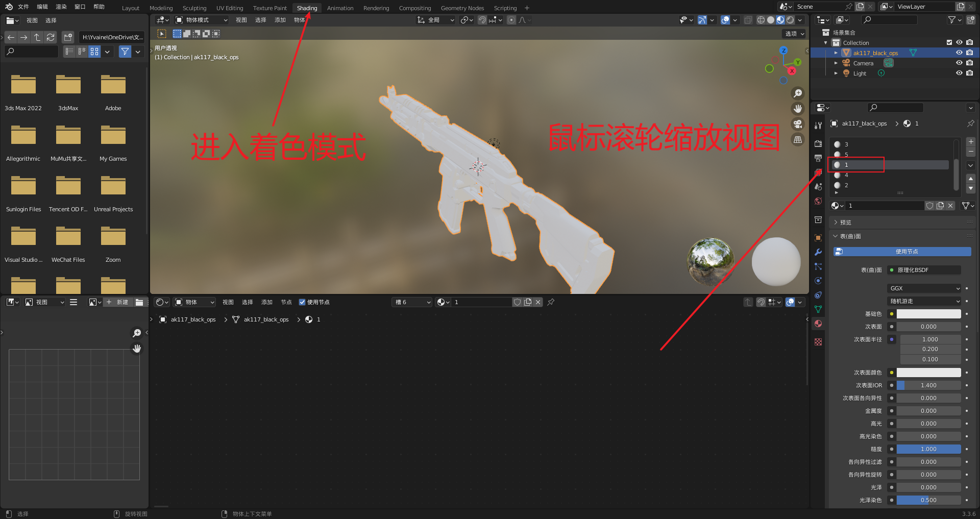Click the zoom magnifier icon in 3D viewport
Viewport: 980px width, 519px height.
point(797,93)
